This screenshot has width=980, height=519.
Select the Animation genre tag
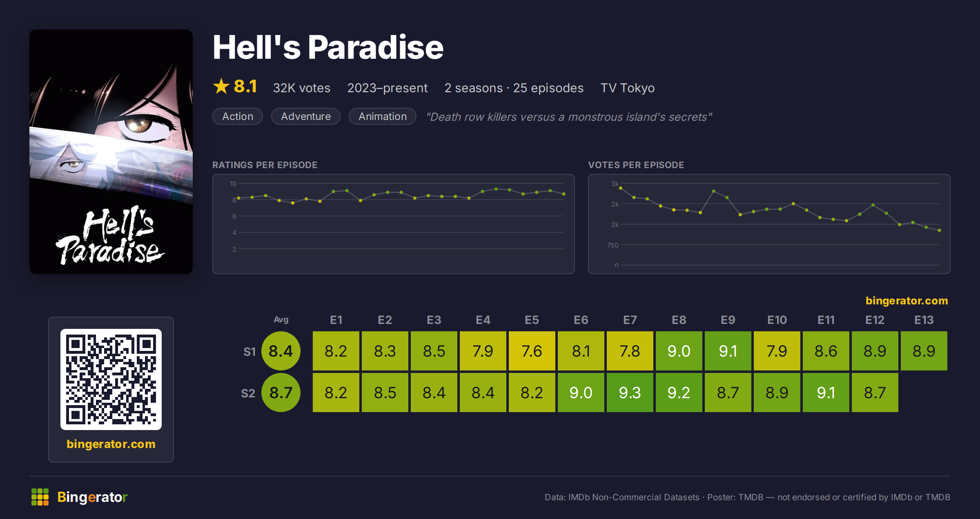coord(383,116)
